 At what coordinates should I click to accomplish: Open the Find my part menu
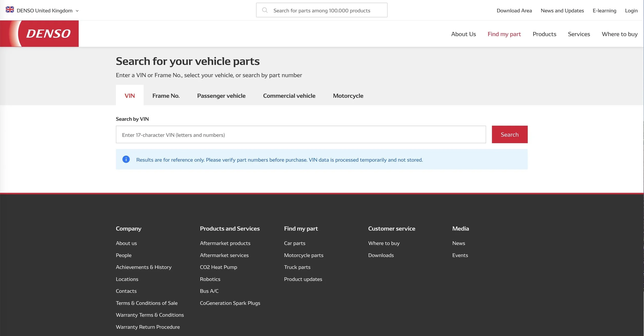pos(504,34)
